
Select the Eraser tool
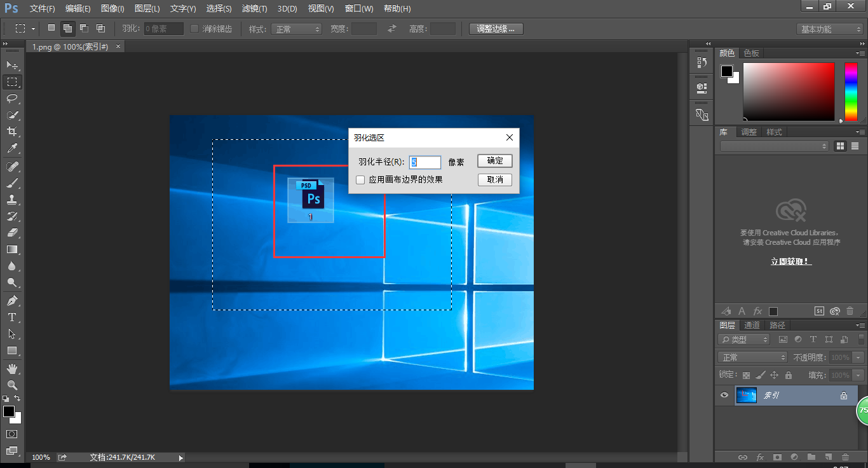pyautogui.click(x=12, y=233)
